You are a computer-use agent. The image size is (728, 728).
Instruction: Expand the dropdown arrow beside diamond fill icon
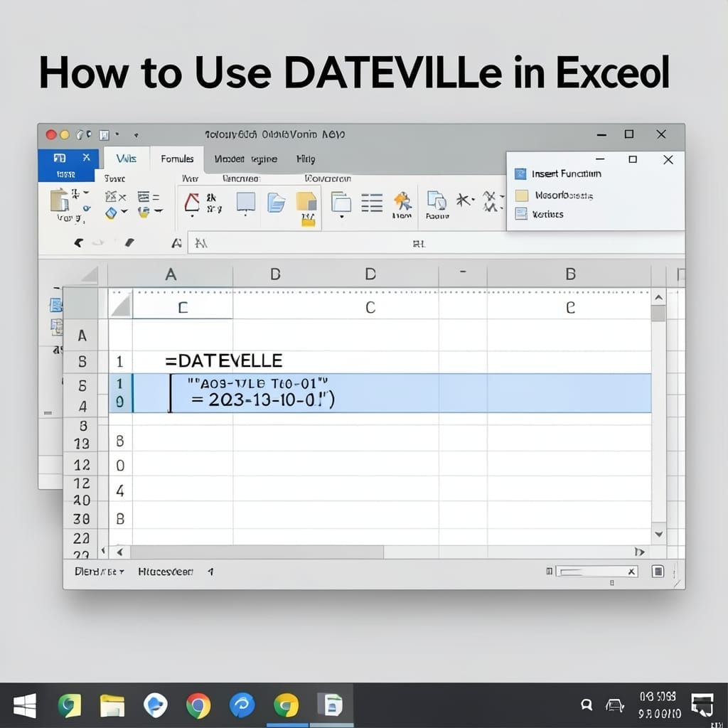(124, 211)
